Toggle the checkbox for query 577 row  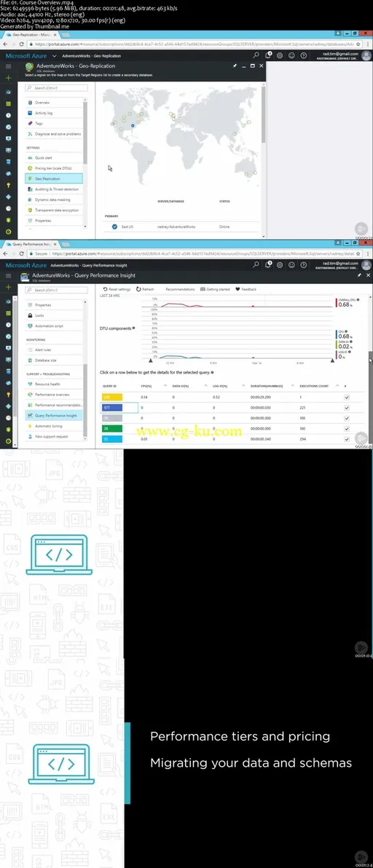coord(347,408)
